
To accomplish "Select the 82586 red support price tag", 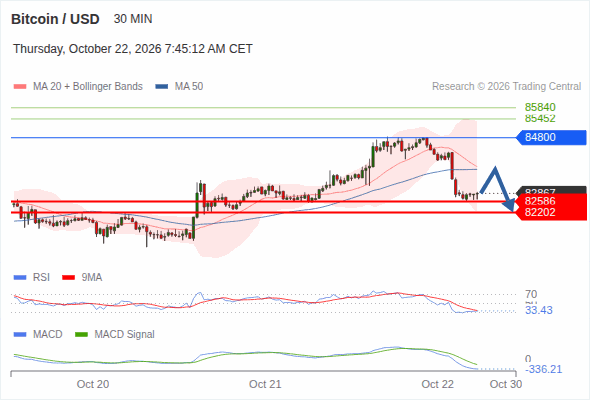I will [551, 200].
